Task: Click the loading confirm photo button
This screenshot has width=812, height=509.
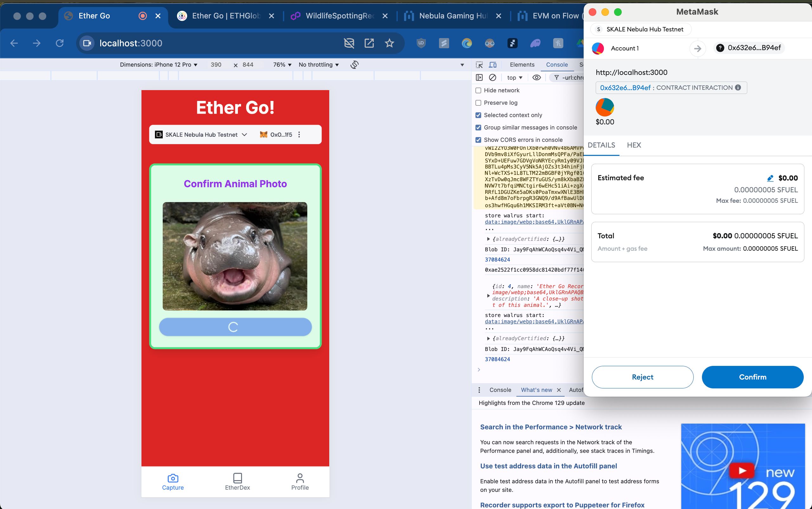Action: (235, 327)
